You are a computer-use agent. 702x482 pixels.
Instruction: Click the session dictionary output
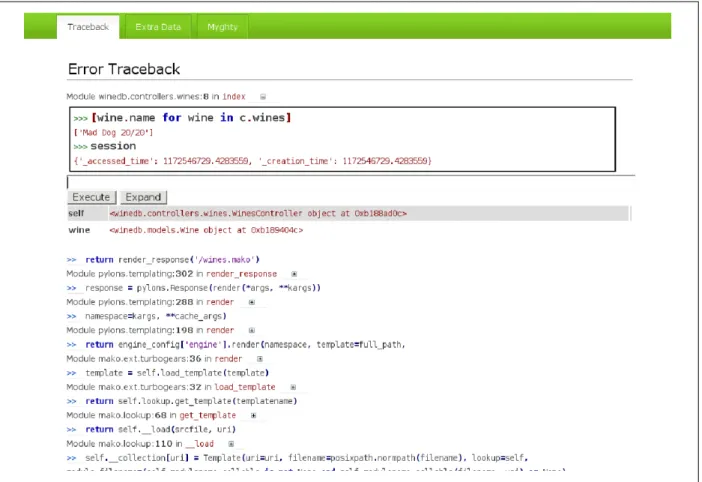tap(253, 161)
